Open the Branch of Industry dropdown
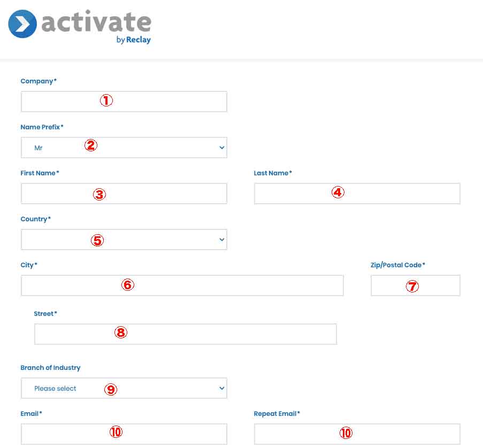The width and height of the screenshot is (483, 448). tap(124, 388)
